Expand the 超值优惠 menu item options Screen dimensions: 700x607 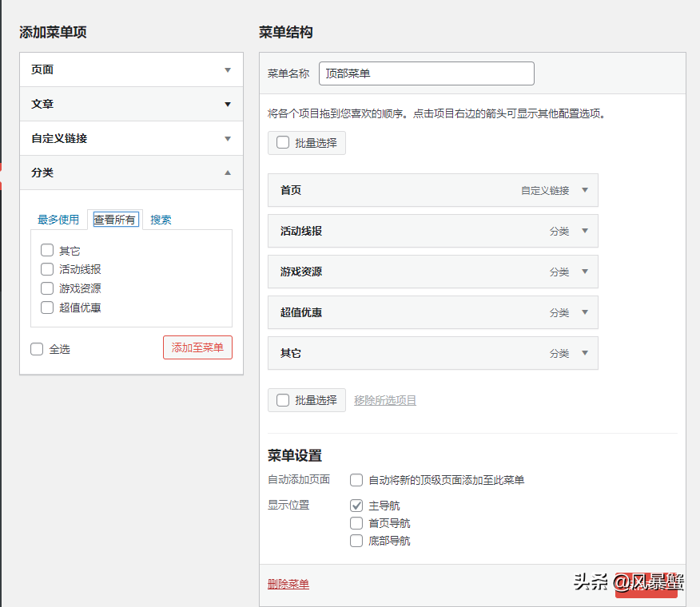click(x=585, y=312)
